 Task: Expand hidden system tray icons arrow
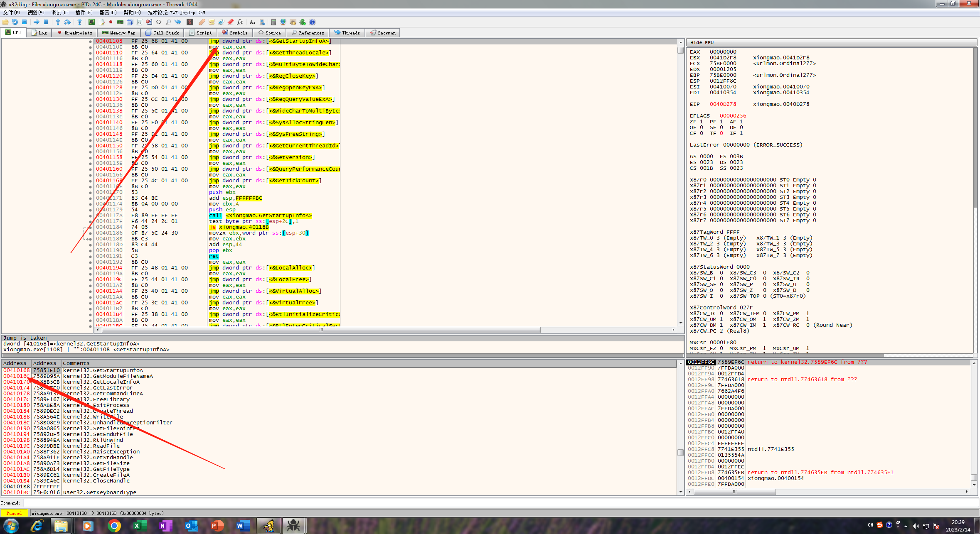click(906, 526)
